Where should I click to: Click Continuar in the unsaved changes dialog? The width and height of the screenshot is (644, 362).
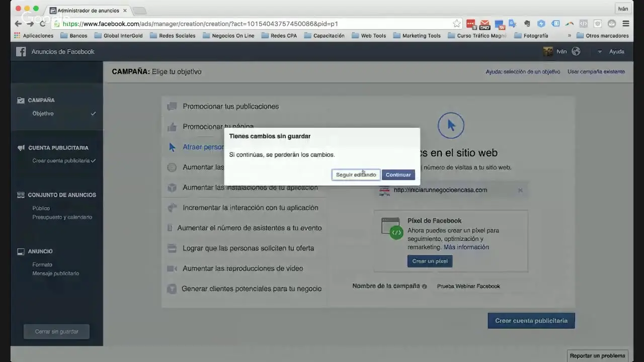(398, 174)
